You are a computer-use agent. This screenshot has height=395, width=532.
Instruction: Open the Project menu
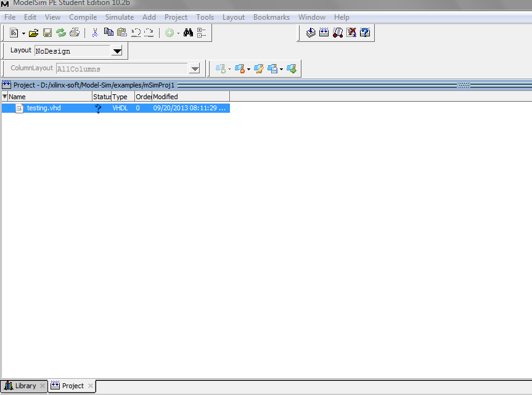click(176, 17)
